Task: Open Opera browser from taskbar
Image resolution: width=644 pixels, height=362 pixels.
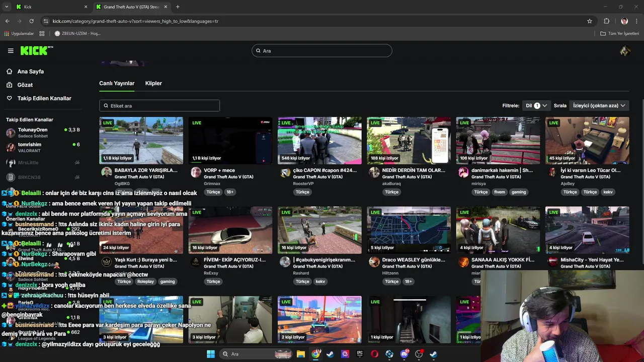Action: point(374,354)
